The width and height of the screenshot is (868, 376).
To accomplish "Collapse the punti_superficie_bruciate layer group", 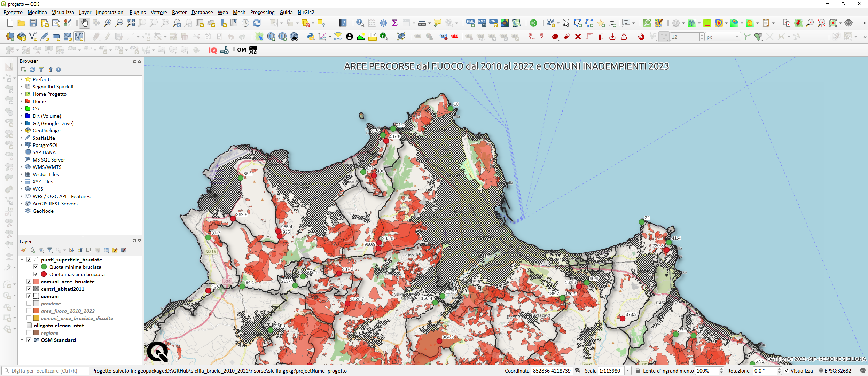I will tap(22, 259).
